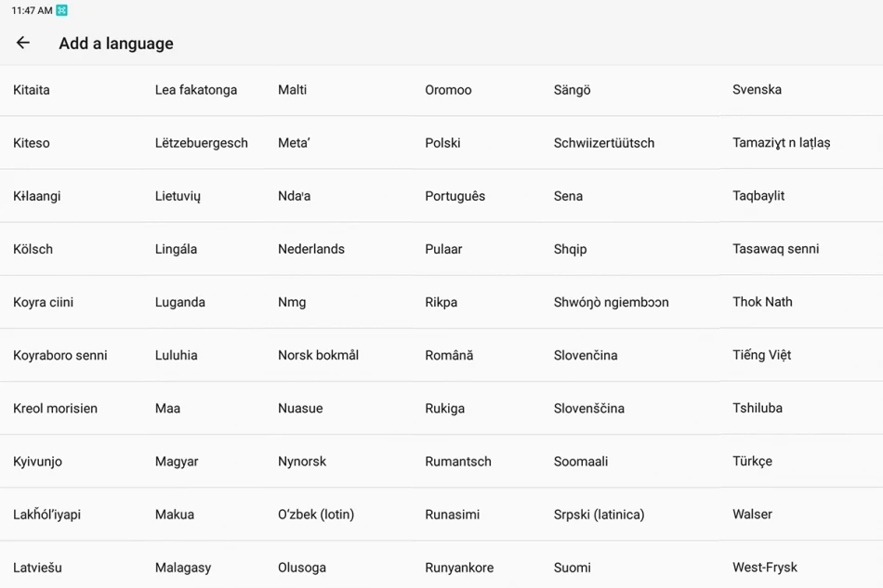Tap the back arrow icon

[x=23, y=43]
